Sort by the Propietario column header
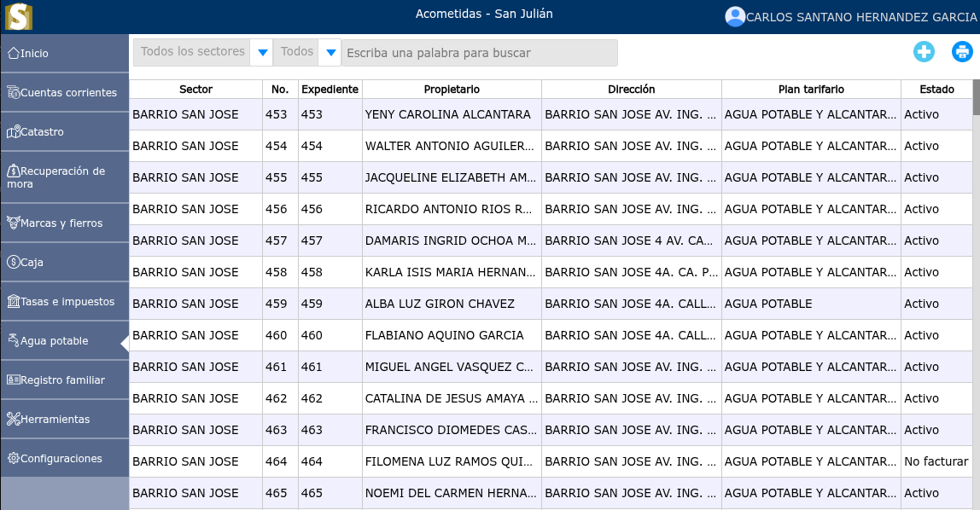This screenshot has width=980, height=510. [x=452, y=90]
